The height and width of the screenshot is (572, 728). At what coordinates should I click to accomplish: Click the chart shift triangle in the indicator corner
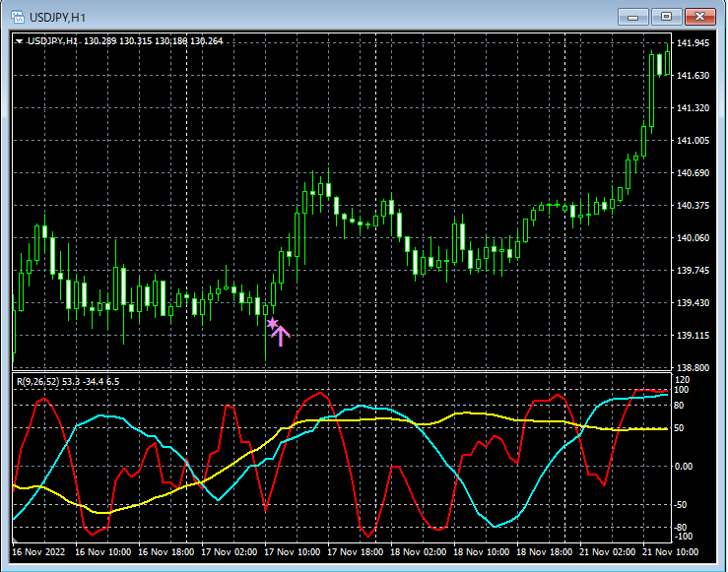click(15, 540)
